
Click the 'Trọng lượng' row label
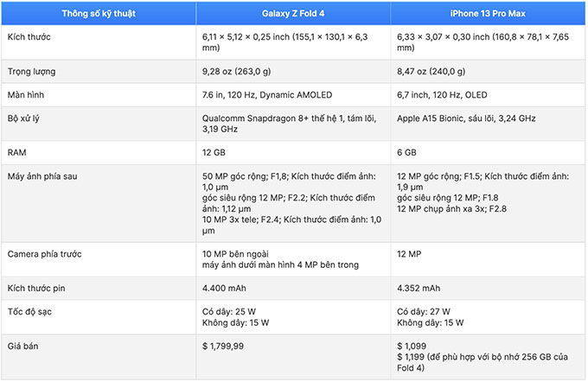click(31, 71)
